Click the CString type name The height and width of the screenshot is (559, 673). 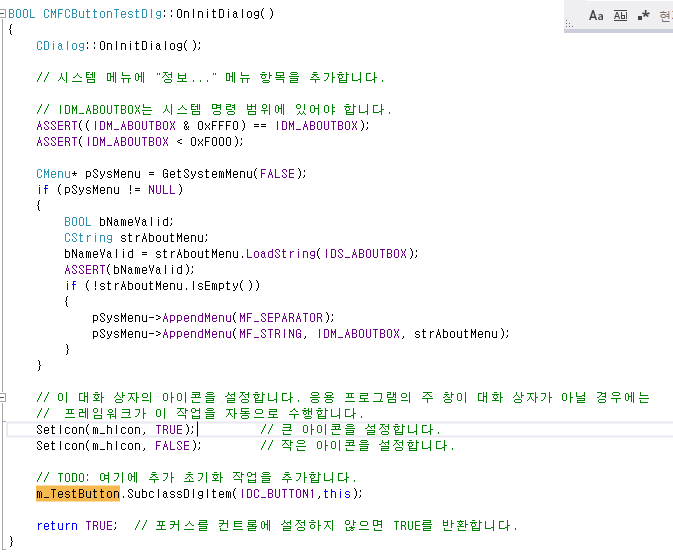(x=88, y=238)
